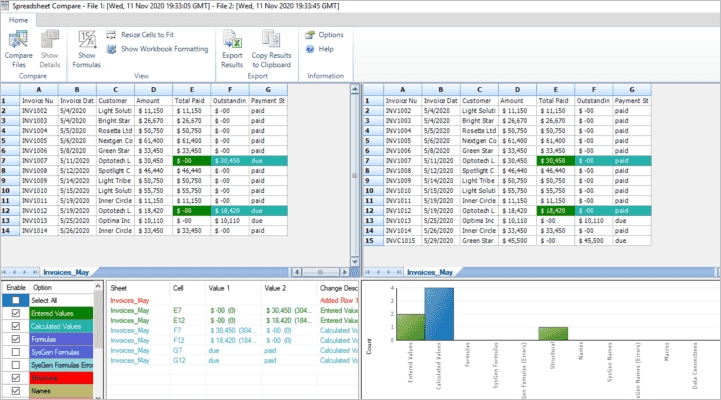Uncheck the Structural option checkbox

coord(16,377)
